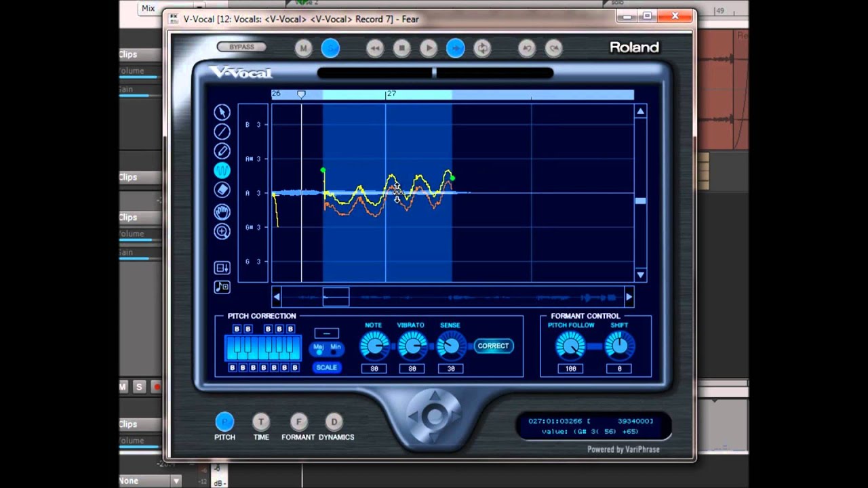Click the scale key field above Maj/Min
The height and width of the screenshot is (488, 868).
point(326,333)
